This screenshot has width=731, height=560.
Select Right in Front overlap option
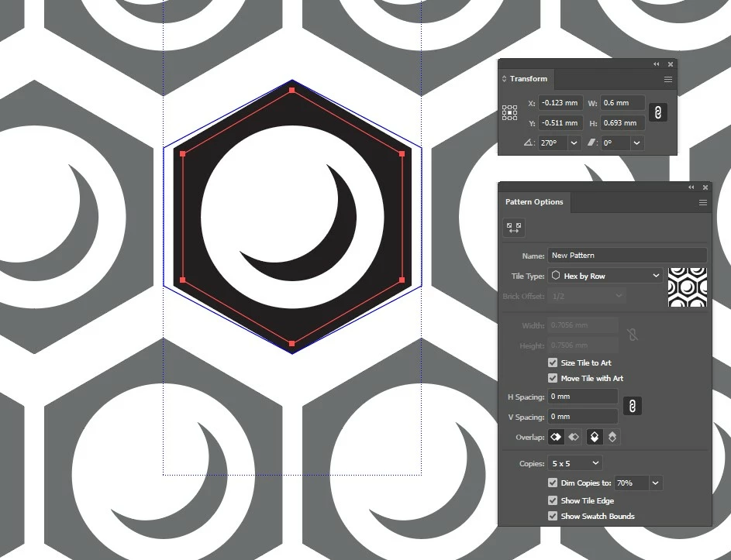click(574, 437)
